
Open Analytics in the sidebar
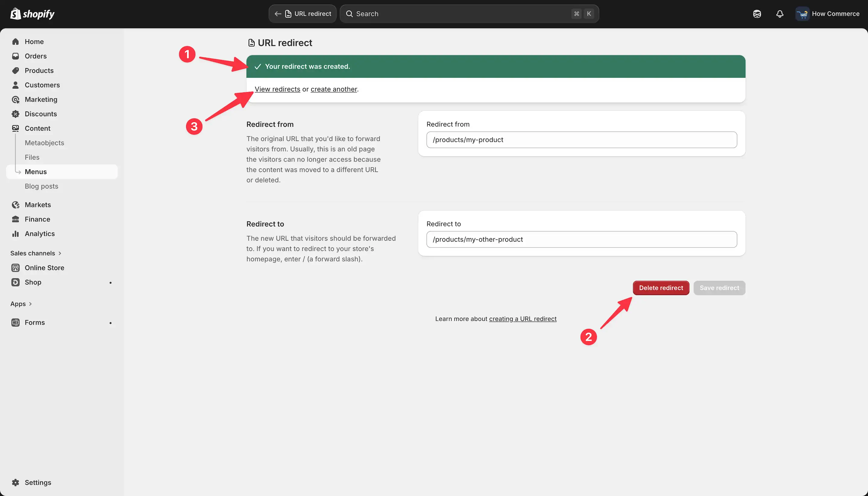click(x=62, y=234)
